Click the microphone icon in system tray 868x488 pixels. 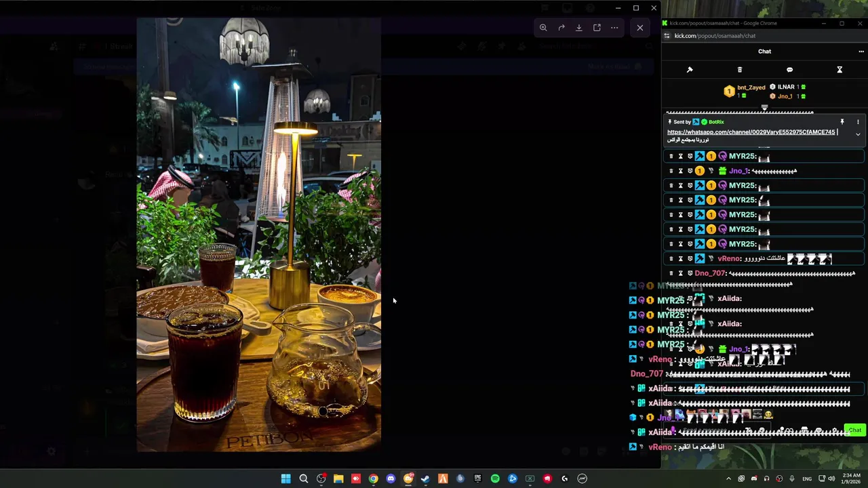click(792, 479)
